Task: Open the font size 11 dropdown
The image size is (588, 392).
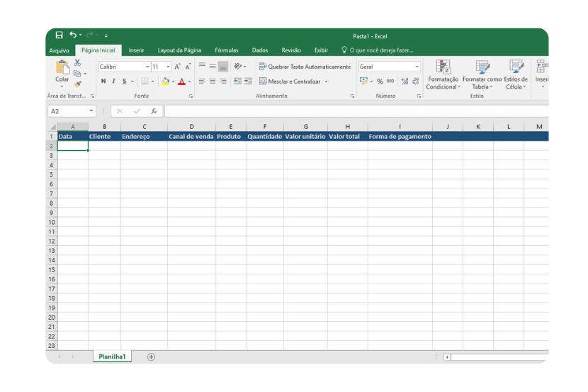Action: (168, 67)
